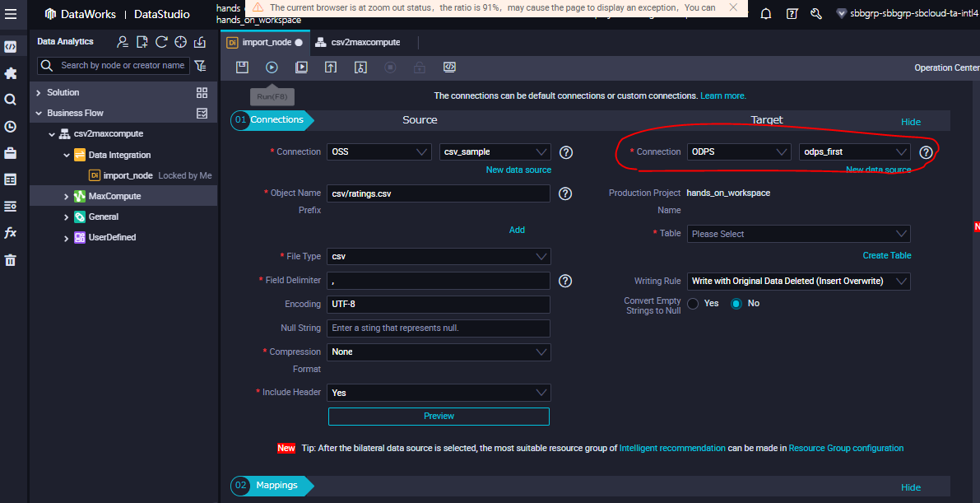Switch to the csv2maxcompute tab
Image resolution: width=980 pixels, height=503 pixels.
358,43
